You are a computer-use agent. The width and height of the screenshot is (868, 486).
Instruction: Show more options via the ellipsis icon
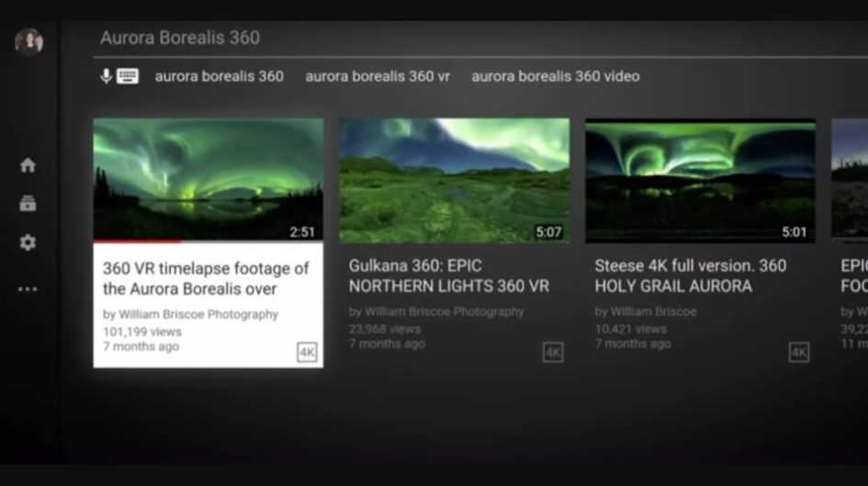tap(28, 289)
